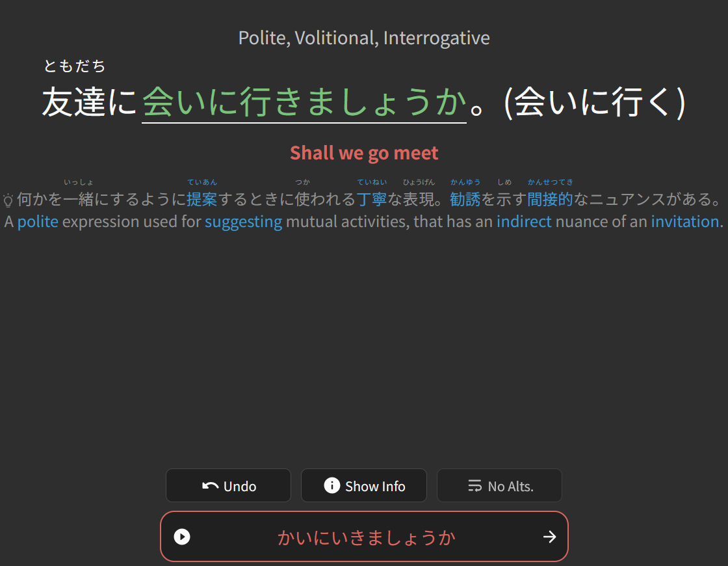The height and width of the screenshot is (566, 728).
Task: Play the answer audio with the play icon
Action: [x=182, y=537]
